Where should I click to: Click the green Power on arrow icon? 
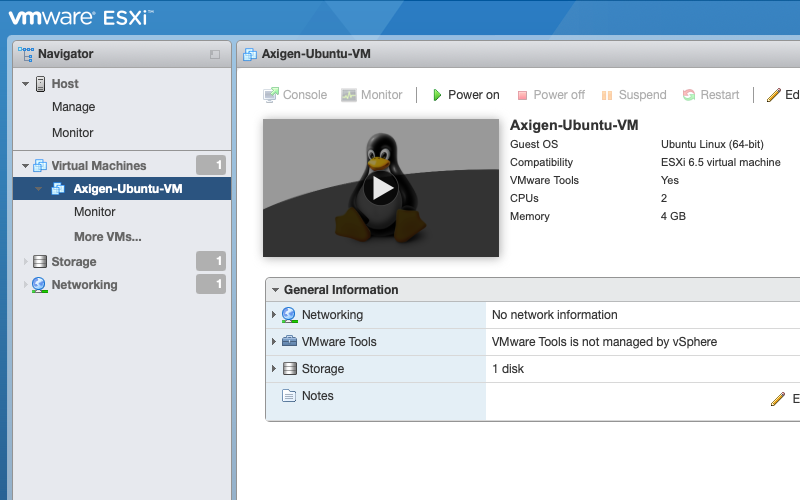pyautogui.click(x=437, y=95)
